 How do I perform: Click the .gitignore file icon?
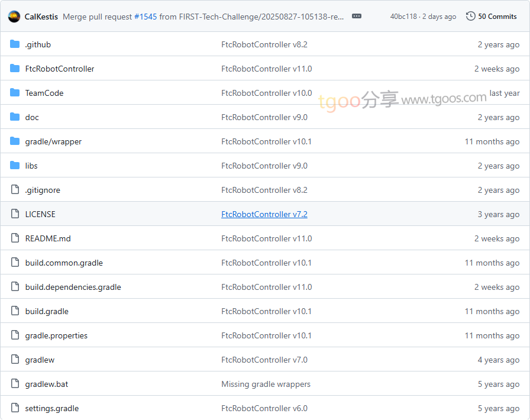[x=15, y=190]
